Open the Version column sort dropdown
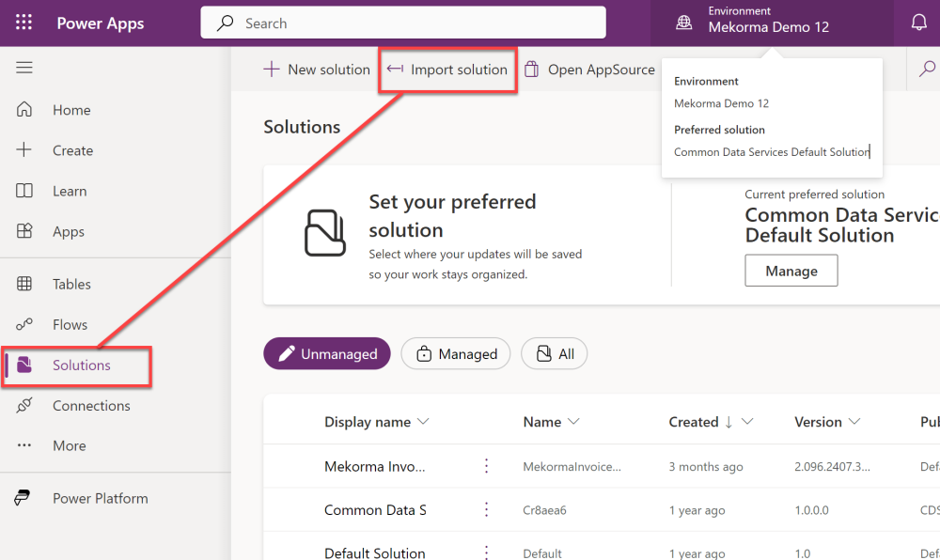The width and height of the screenshot is (940, 560). (854, 422)
